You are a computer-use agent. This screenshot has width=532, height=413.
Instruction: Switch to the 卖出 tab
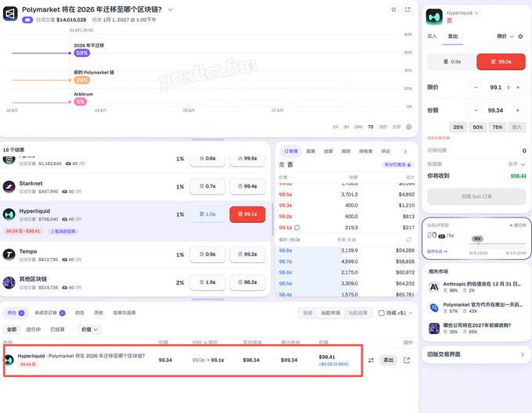coord(453,36)
